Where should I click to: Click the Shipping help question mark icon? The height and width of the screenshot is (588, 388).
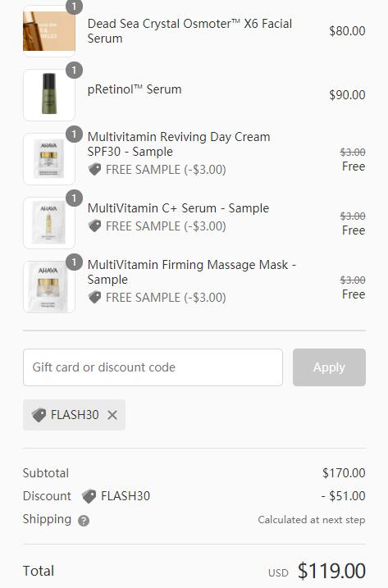pyautogui.click(x=84, y=521)
